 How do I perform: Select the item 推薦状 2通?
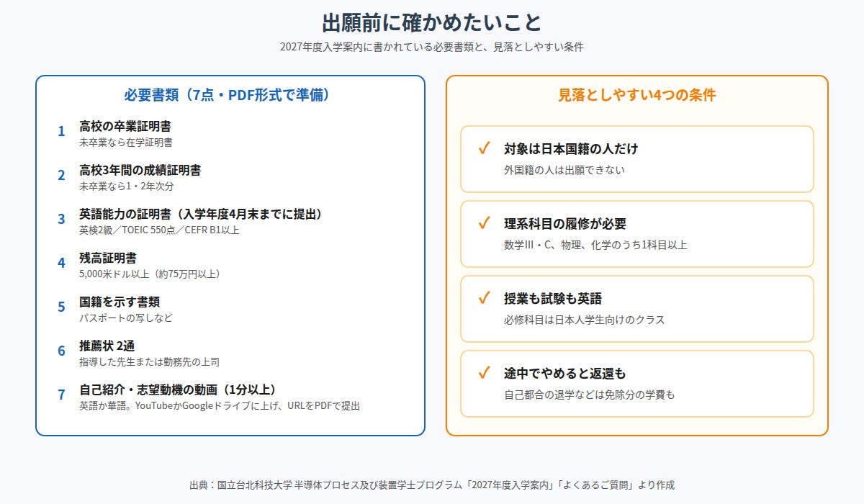[x=107, y=346]
